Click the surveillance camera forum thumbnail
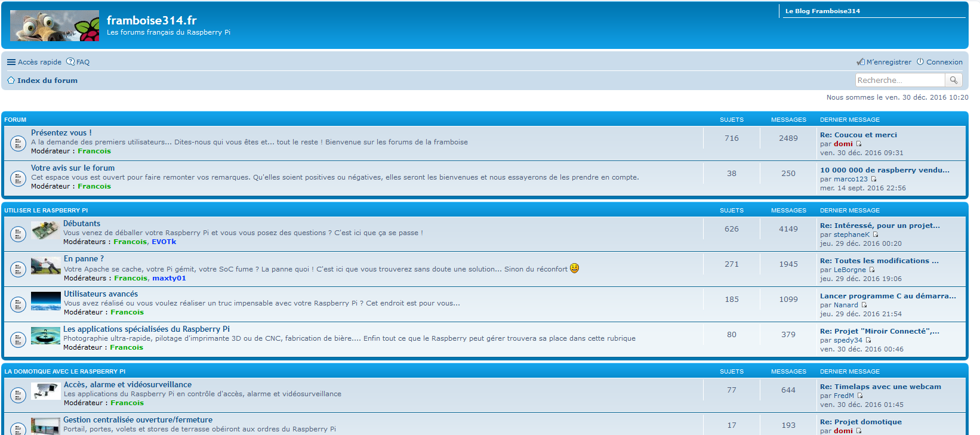980x435 pixels. coord(45,391)
